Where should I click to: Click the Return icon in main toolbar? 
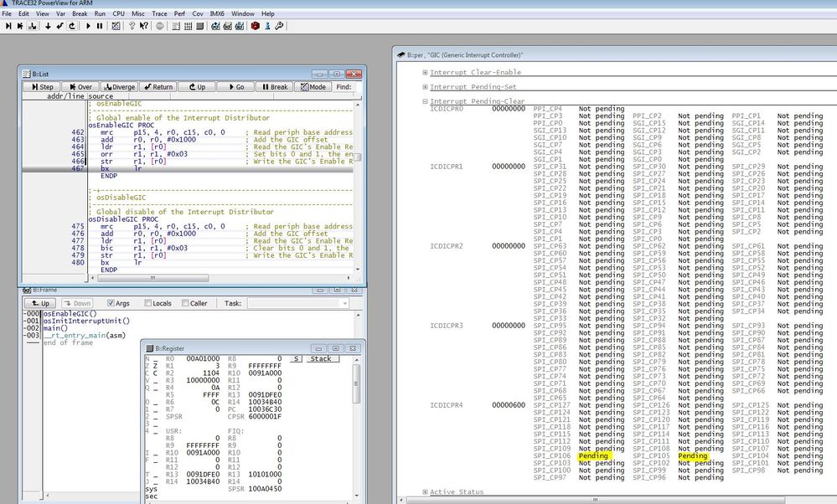(x=59, y=26)
